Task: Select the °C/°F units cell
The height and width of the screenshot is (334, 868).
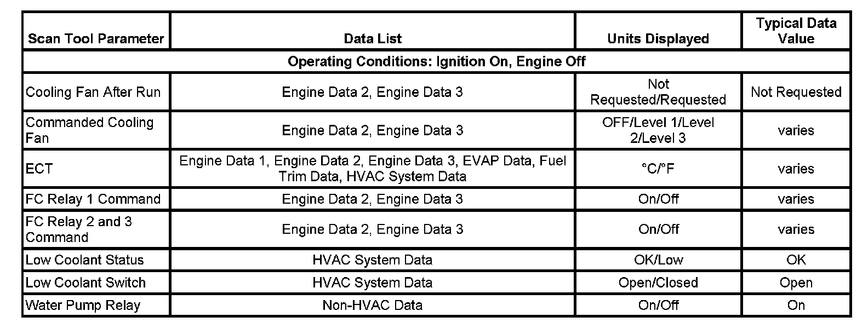Action: click(658, 169)
